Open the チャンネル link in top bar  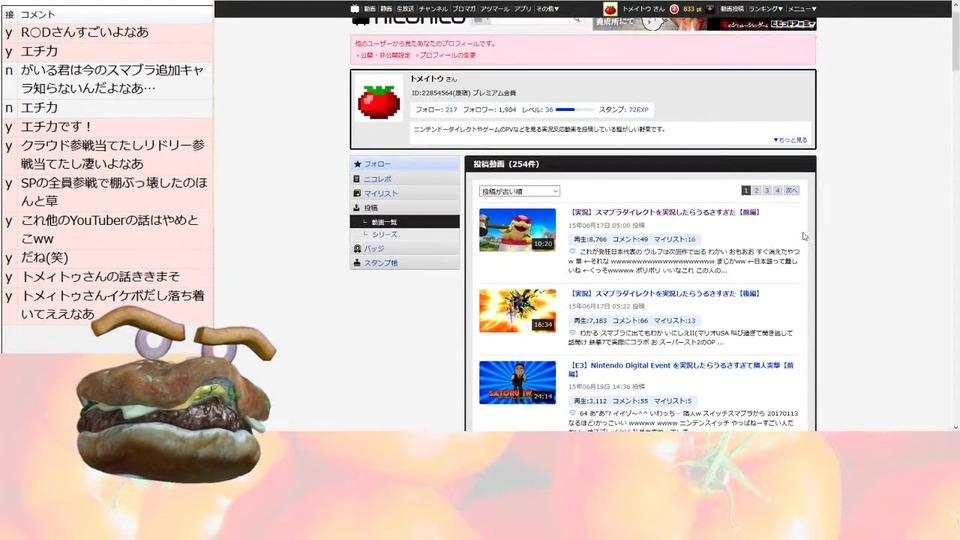click(x=433, y=9)
